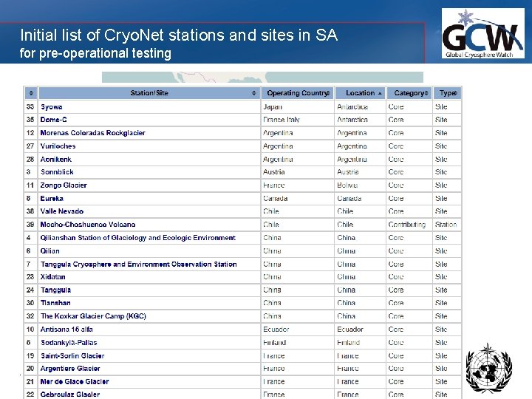The image size is (532, 399).
Task: Open the Eureka site link
Action: (52, 199)
